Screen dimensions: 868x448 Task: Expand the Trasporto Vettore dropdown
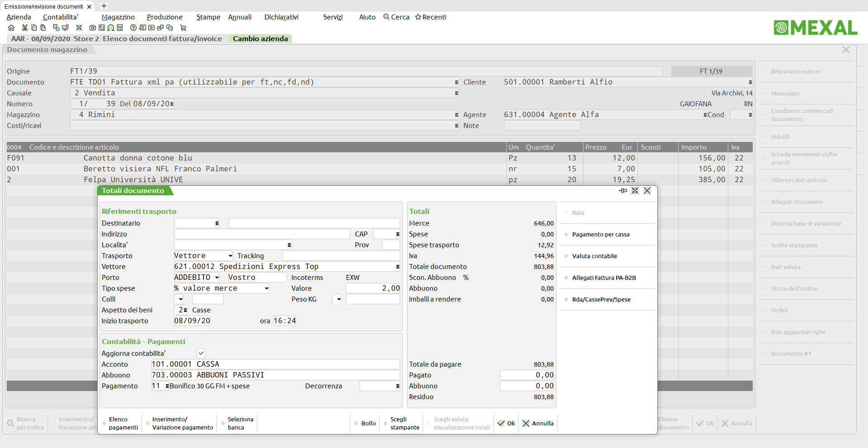coord(230,256)
